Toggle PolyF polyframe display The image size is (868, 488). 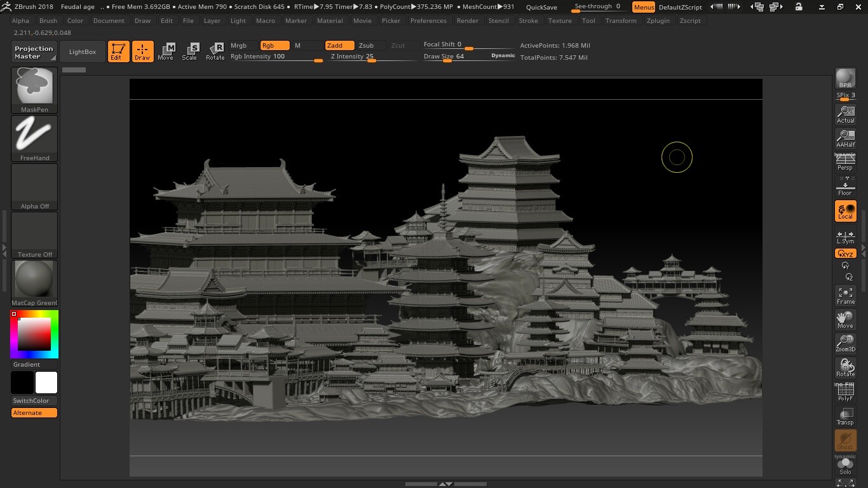coord(845,392)
